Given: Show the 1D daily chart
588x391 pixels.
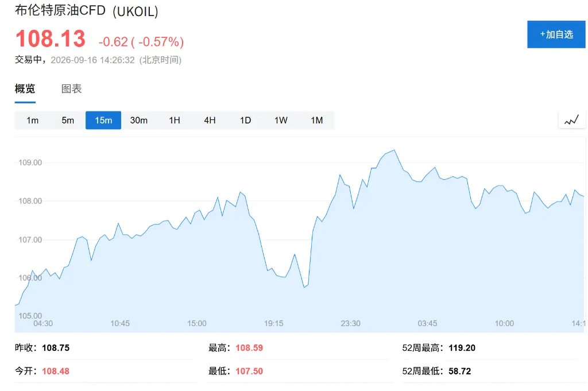Looking at the screenshot, I should coord(245,121).
